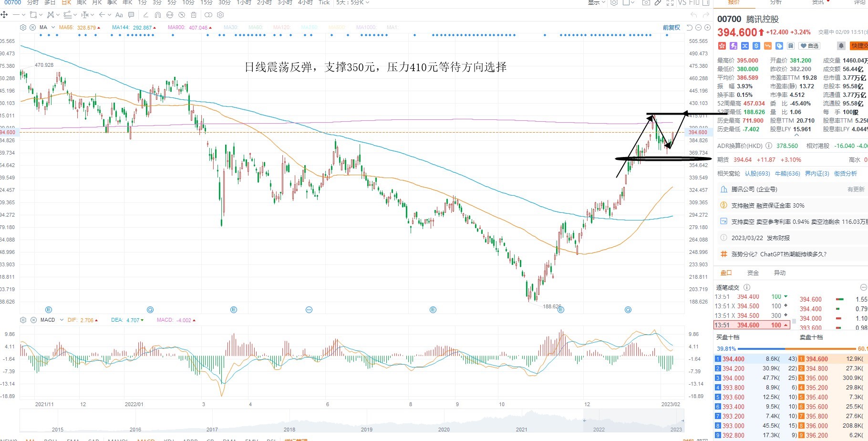The width and height of the screenshot is (868, 441).
Task: Select the price range measure tool
Action: tap(85, 15)
